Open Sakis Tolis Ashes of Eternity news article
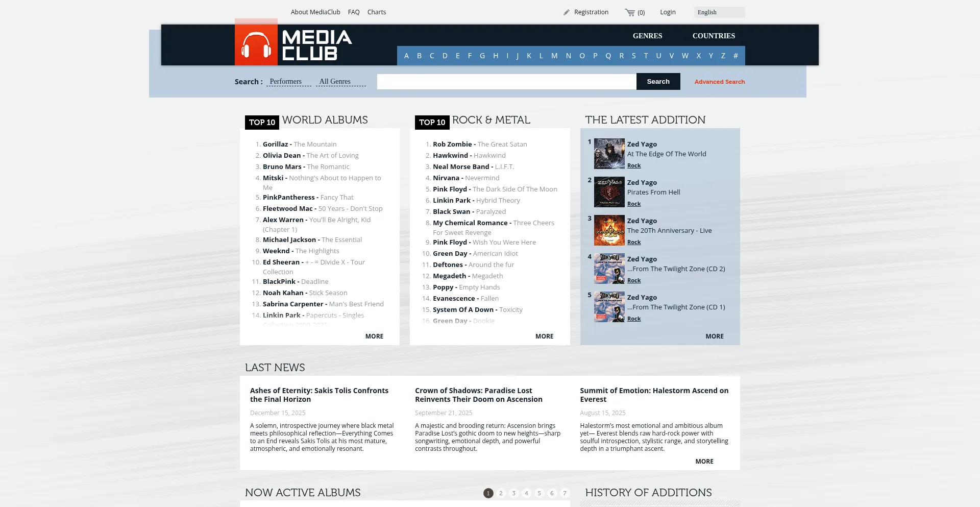The image size is (980, 507). click(x=319, y=395)
